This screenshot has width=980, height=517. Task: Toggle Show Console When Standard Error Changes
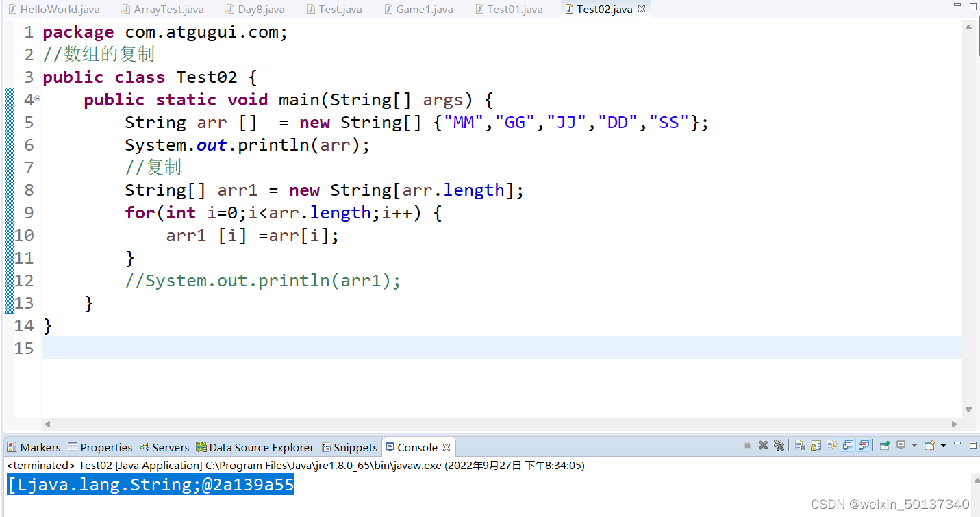pyautogui.click(x=862, y=445)
